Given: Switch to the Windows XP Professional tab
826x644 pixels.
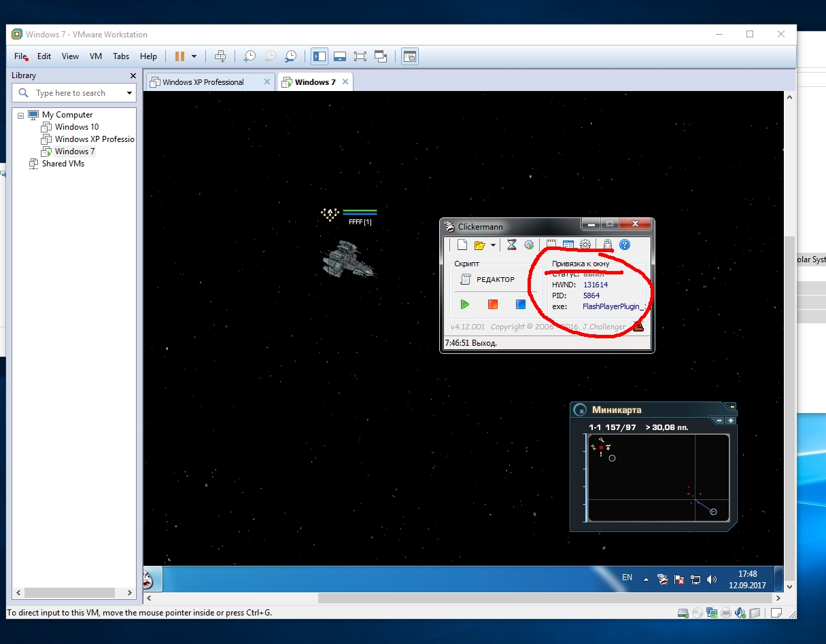Looking at the screenshot, I should (x=203, y=82).
